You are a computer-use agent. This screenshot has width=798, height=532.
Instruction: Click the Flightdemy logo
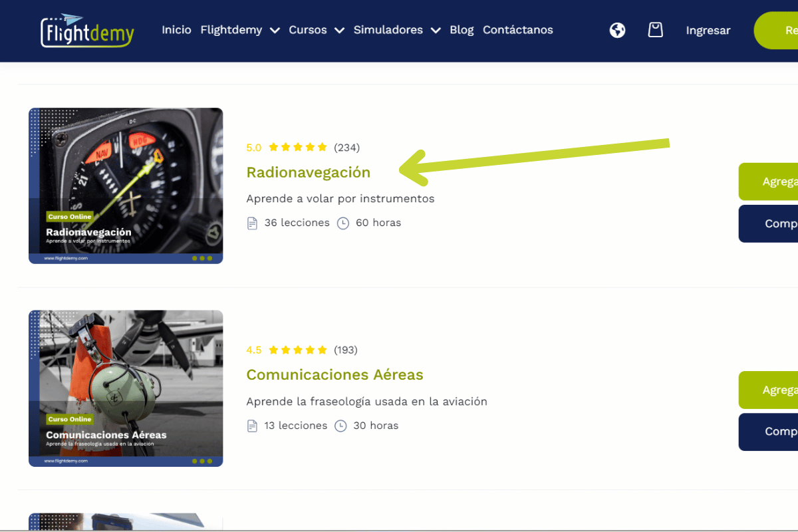tap(88, 31)
